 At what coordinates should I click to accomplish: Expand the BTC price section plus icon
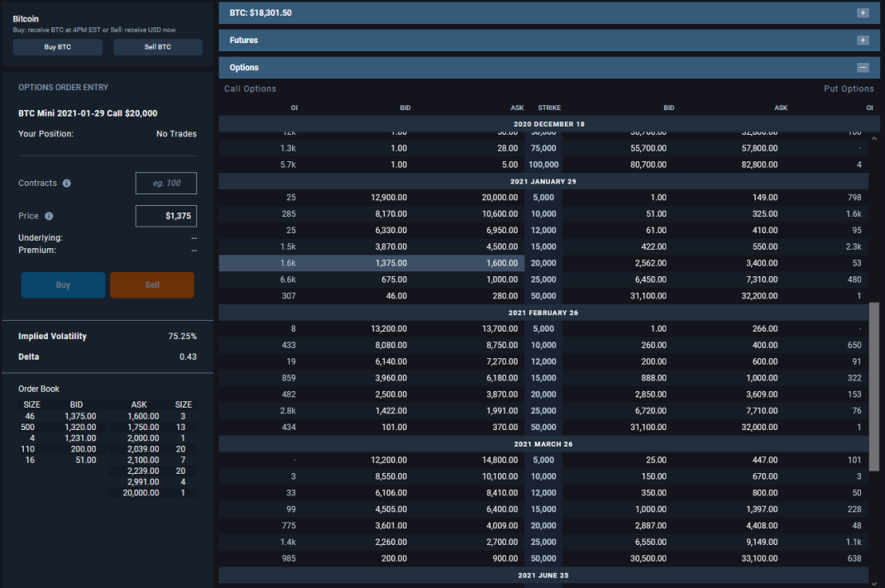tap(863, 13)
